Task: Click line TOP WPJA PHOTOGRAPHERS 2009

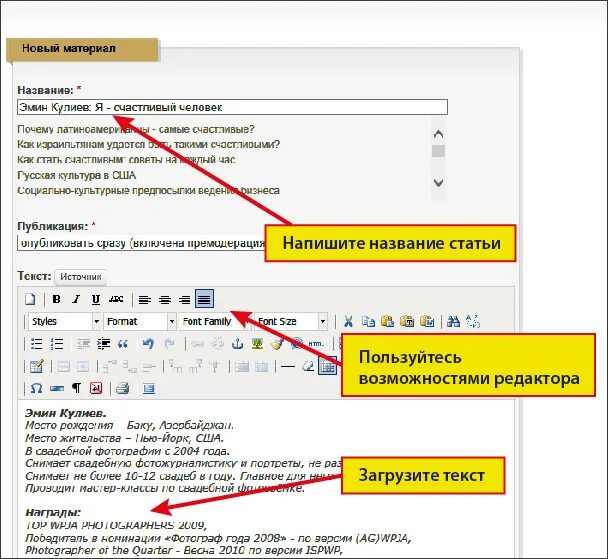Action: coord(116,525)
